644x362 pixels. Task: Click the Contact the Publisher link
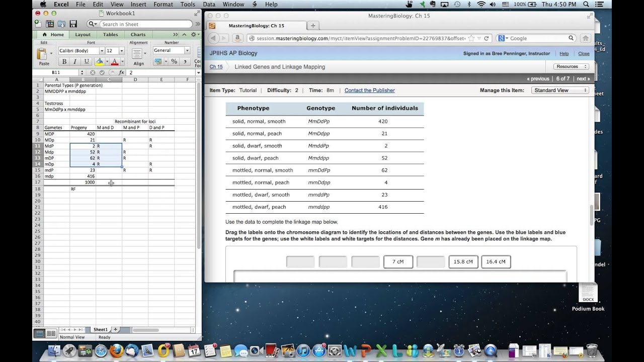pos(370,90)
